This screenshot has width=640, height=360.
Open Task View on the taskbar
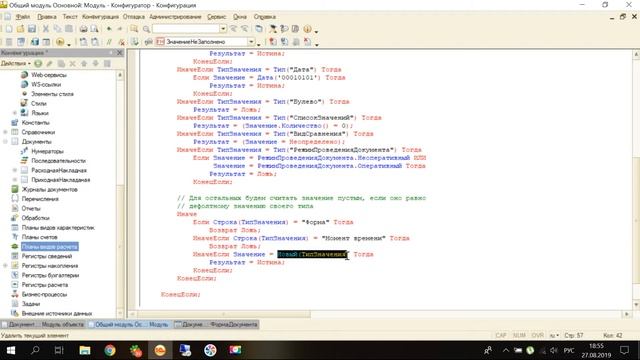pyautogui.click(x=59, y=350)
